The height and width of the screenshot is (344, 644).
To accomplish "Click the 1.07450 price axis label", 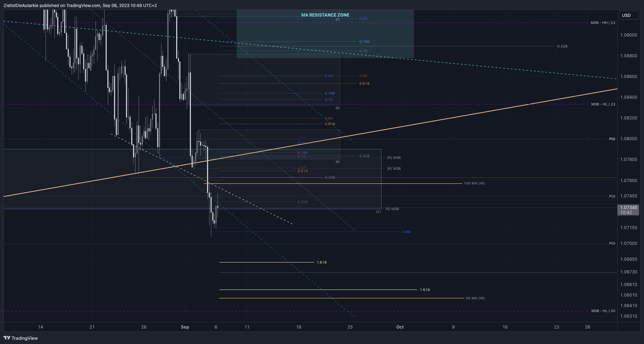I will [629, 196].
